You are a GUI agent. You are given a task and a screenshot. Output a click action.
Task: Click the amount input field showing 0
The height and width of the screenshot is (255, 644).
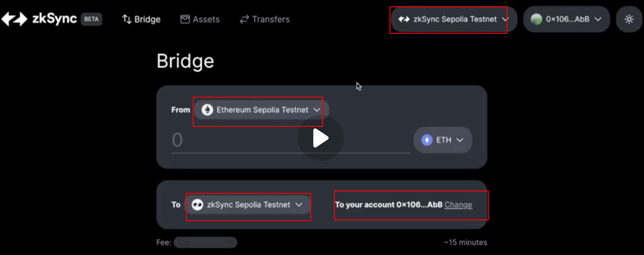pyautogui.click(x=291, y=140)
